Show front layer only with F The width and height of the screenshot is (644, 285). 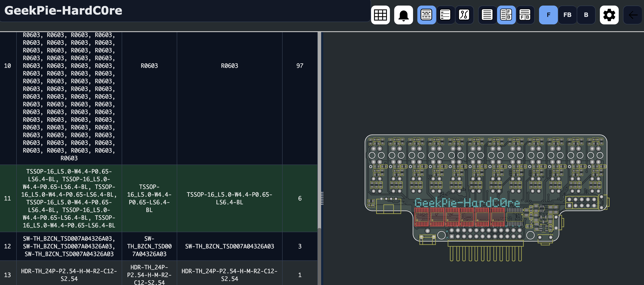[x=548, y=15]
